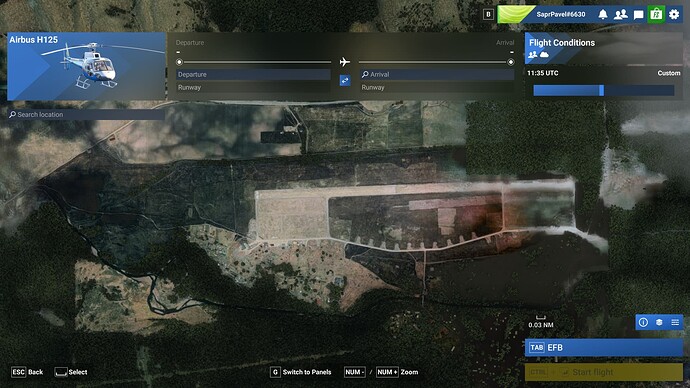Open the friends list icon
This screenshot has width=690, height=388.
(620, 15)
